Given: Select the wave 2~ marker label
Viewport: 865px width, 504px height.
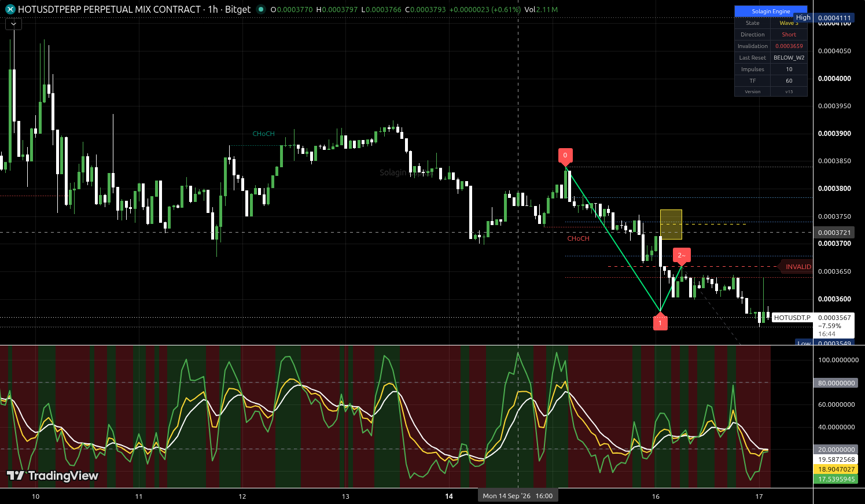Looking at the screenshot, I should click(682, 255).
